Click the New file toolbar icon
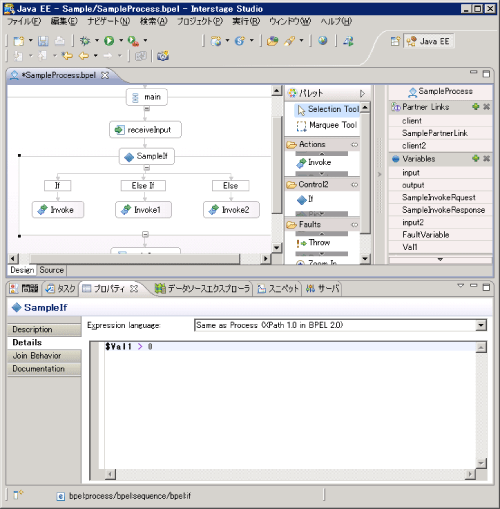500x509 pixels. (x=19, y=41)
